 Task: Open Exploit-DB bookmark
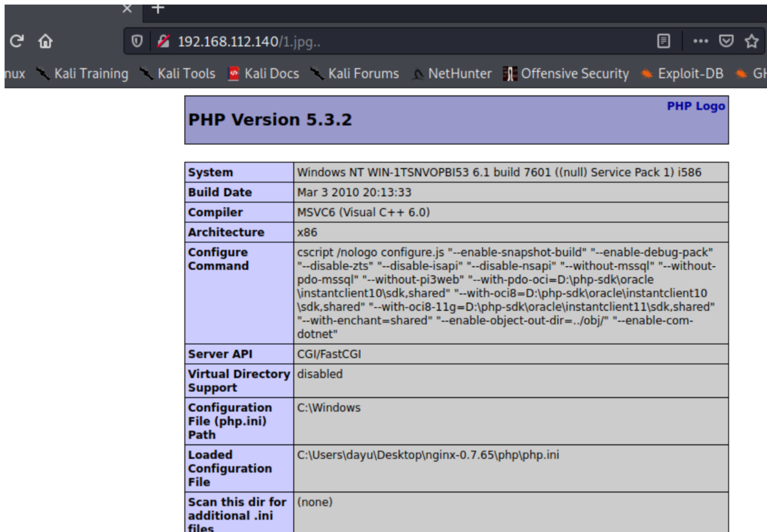tap(682, 73)
